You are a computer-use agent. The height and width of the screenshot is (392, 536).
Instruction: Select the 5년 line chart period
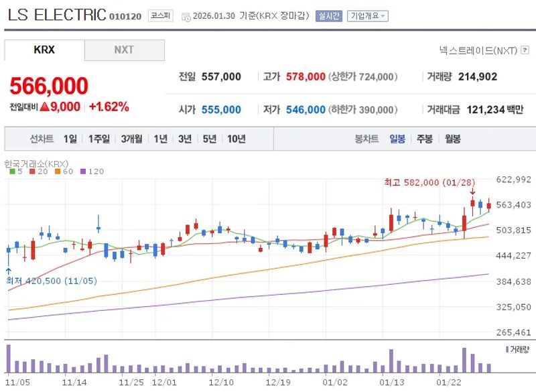[210, 139]
